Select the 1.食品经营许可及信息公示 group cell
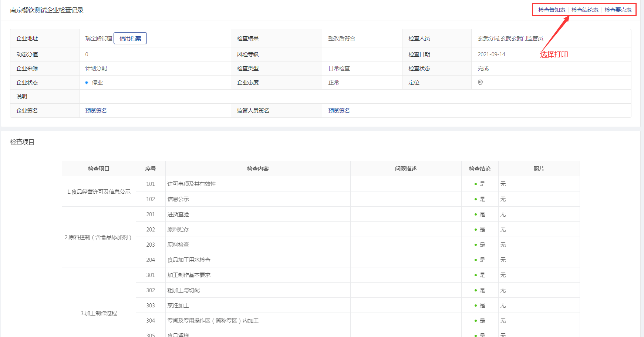644x337 pixels. tap(99, 191)
